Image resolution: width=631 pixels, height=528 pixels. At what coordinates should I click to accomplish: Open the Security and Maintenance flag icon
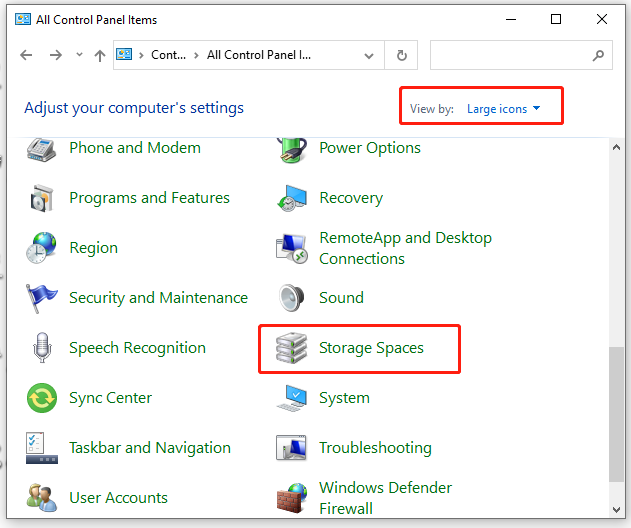[41, 298]
